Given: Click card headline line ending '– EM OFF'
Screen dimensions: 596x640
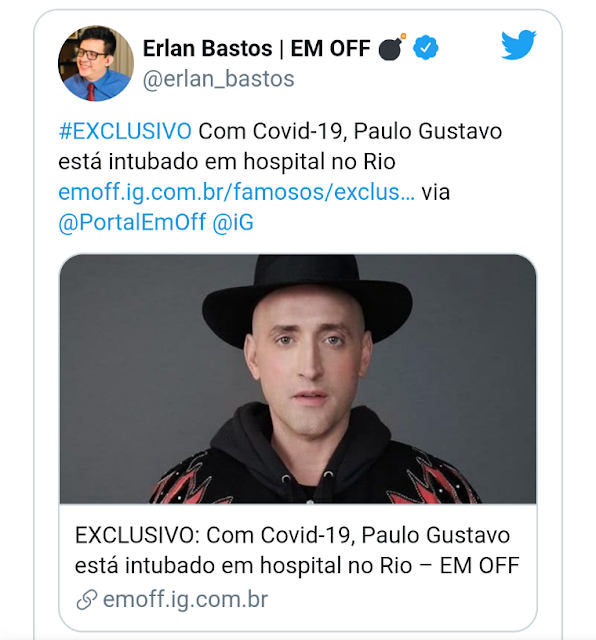Looking at the screenshot, I should pyautogui.click(x=297, y=565).
